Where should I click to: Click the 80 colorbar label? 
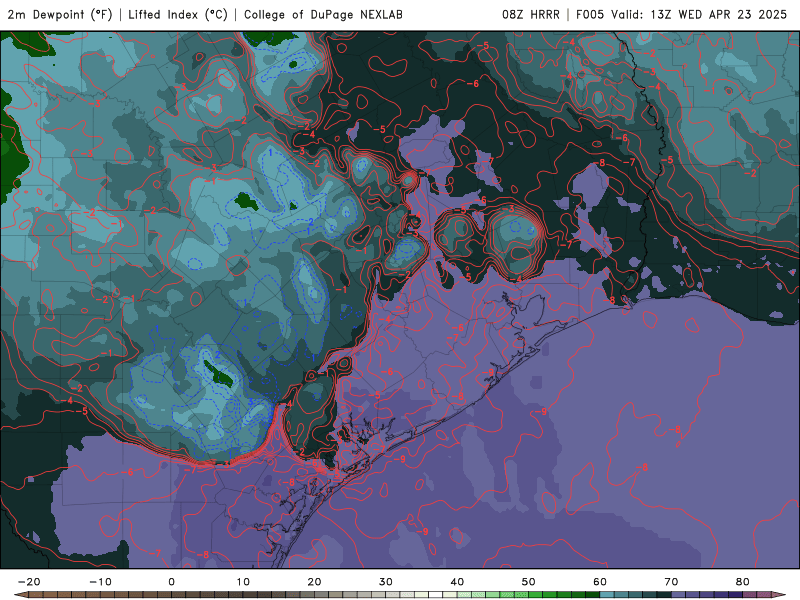(x=743, y=582)
